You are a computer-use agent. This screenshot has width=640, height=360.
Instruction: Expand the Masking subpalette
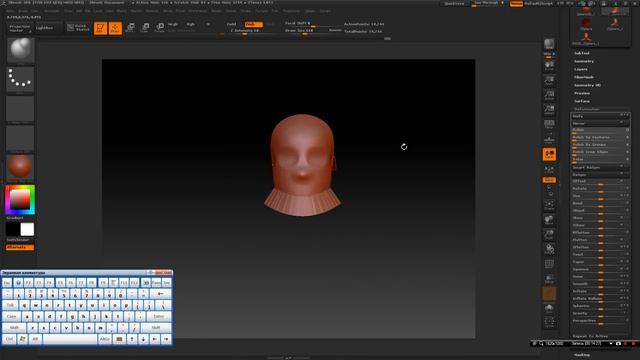582,355
